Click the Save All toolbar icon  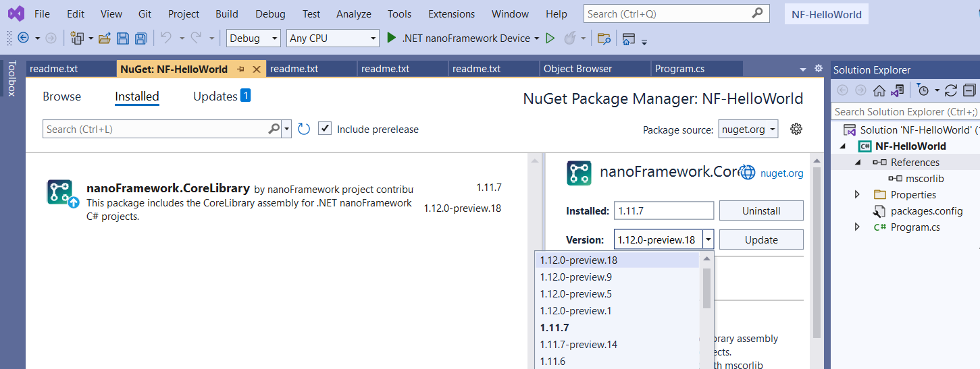click(141, 38)
